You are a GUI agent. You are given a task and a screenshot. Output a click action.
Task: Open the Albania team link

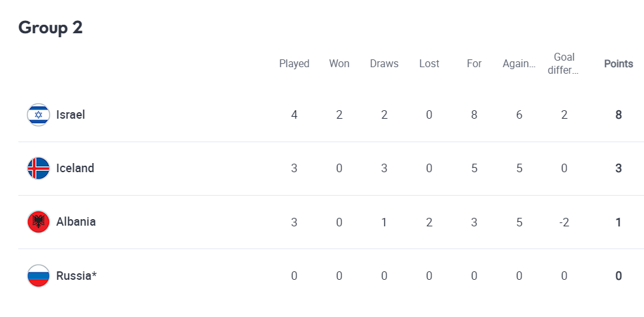pyautogui.click(x=76, y=222)
